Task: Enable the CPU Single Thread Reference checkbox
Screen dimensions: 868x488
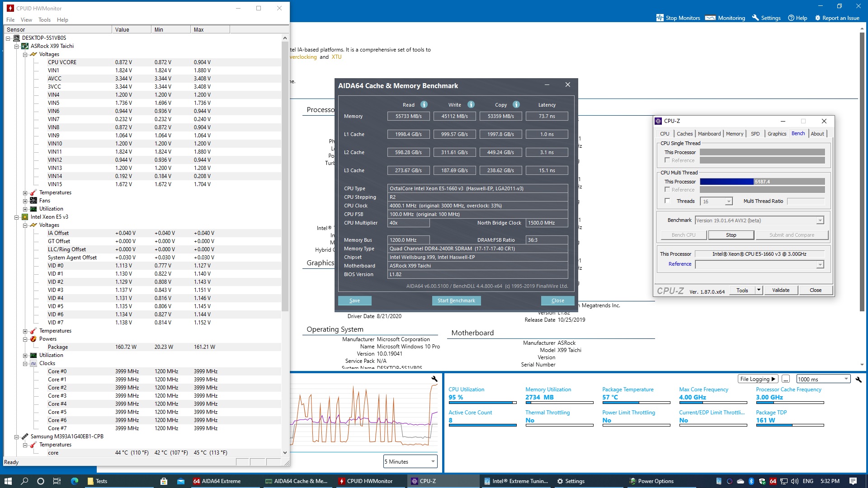Action: pyautogui.click(x=667, y=160)
